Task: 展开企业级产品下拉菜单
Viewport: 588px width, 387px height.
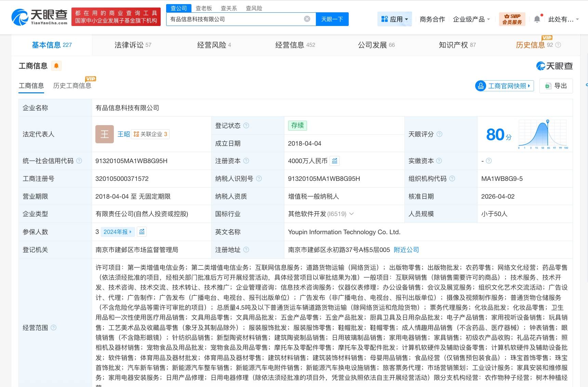Action: (x=471, y=19)
